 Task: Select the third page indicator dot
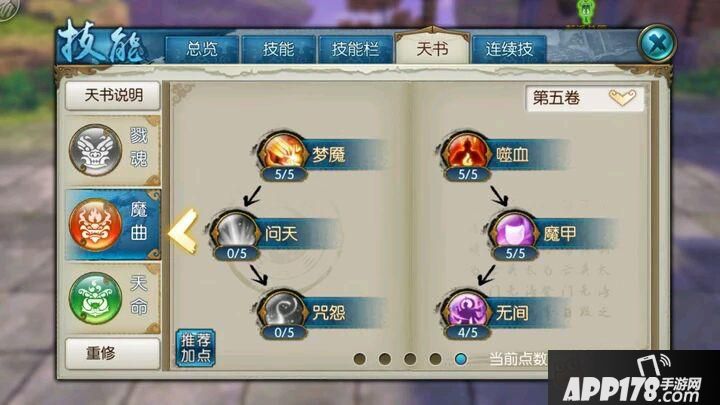click(410, 359)
